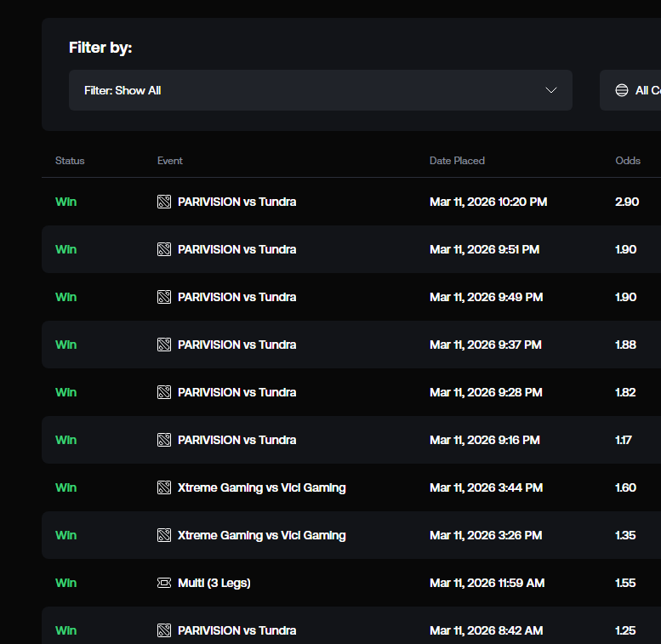Open PARIVISION vs Tundra bet at 1.88 odds
The width and height of the screenshot is (661, 644).
click(x=236, y=345)
